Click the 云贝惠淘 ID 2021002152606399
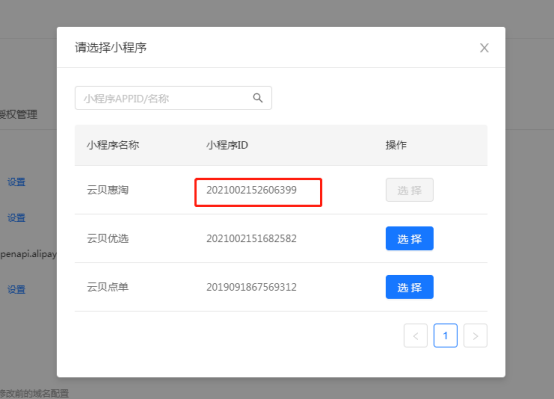This screenshot has height=399, width=554. pyautogui.click(x=251, y=190)
